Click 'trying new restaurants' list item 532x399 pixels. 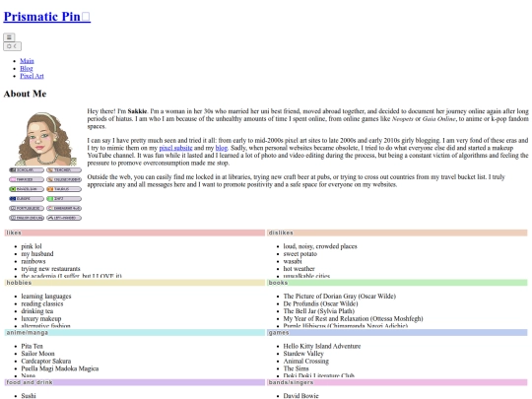tap(50, 269)
